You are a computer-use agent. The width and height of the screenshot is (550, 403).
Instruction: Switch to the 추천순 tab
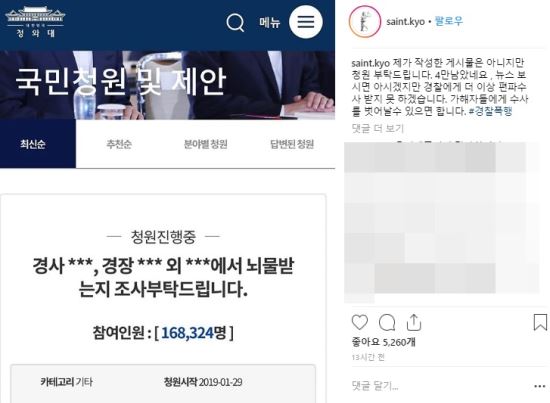click(x=119, y=144)
